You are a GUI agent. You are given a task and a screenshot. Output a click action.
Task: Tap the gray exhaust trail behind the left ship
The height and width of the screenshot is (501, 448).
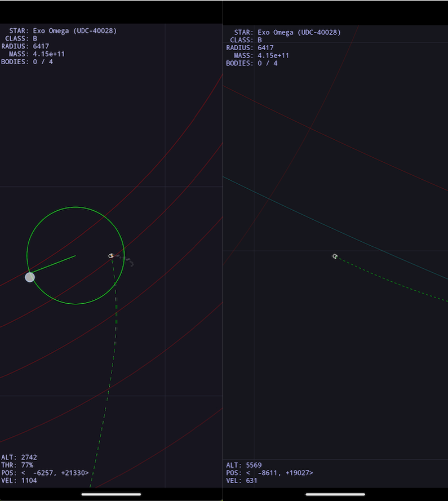click(x=126, y=260)
